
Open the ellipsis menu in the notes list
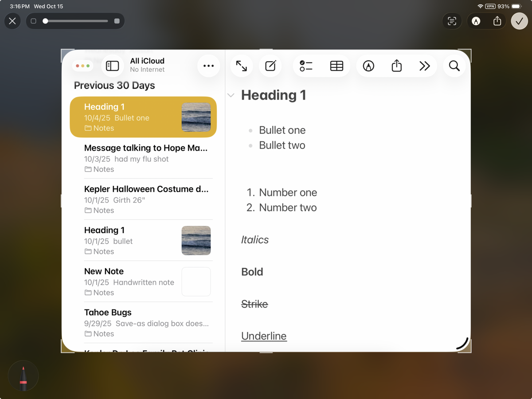click(208, 65)
